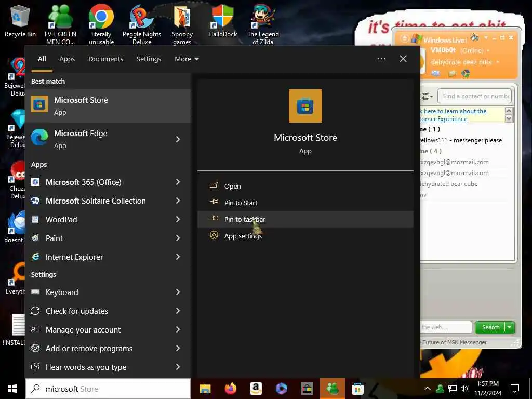This screenshot has width=532, height=399.
Task: Click the Microsoft 365 (Office) icon
Action: [35, 182]
